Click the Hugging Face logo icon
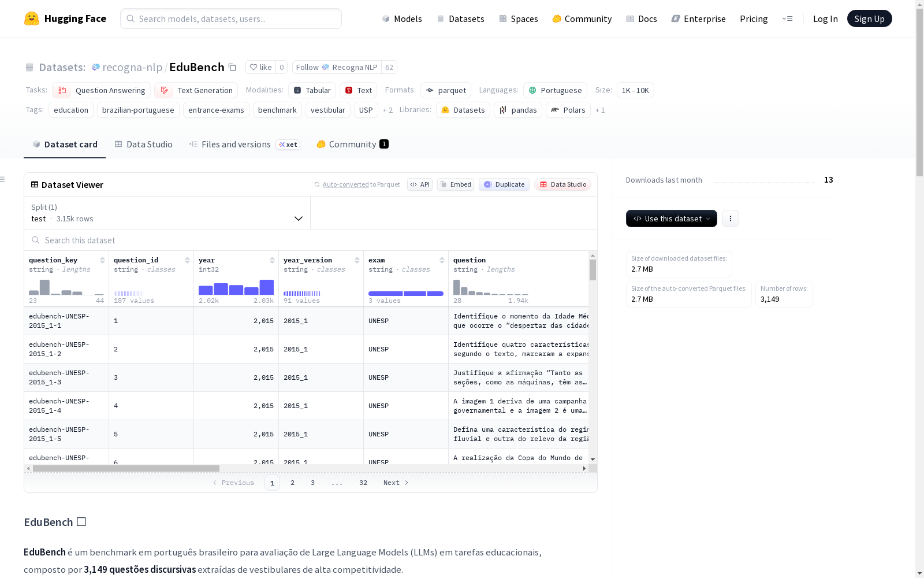The width and height of the screenshot is (924, 578). click(32, 18)
